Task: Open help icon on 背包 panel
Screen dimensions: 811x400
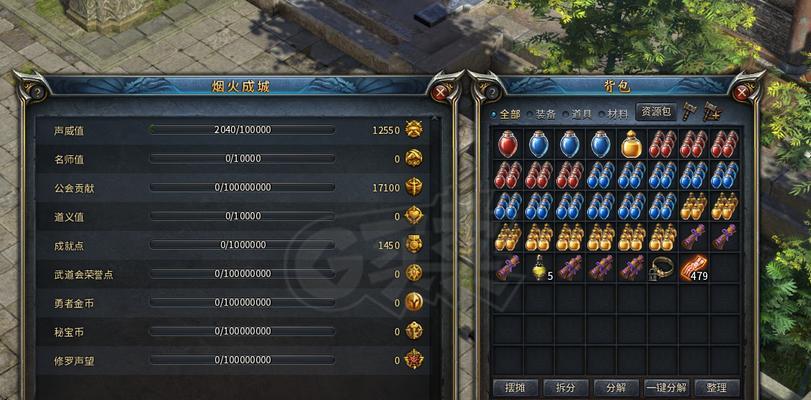Action: (490, 93)
